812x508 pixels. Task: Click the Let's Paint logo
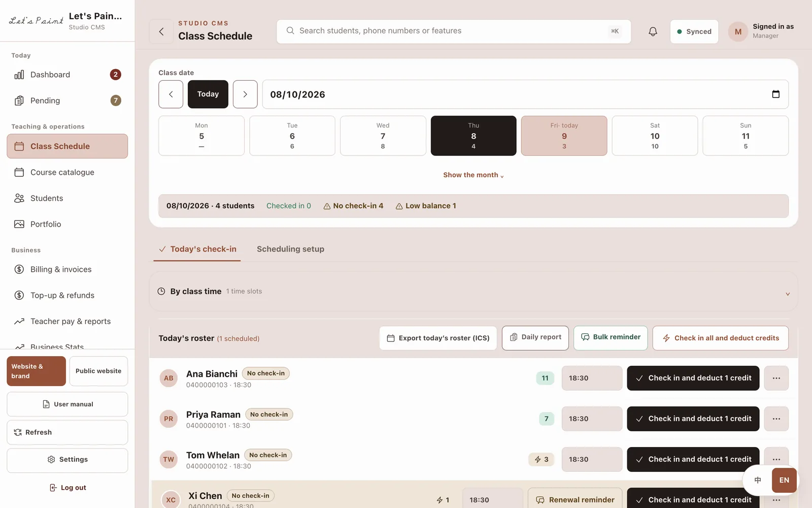tap(36, 21)
